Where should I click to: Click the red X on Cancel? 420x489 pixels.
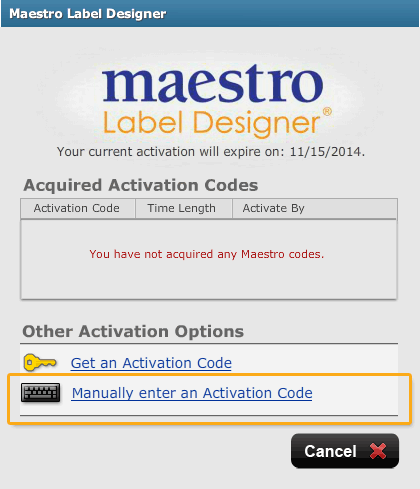point(378,451)
